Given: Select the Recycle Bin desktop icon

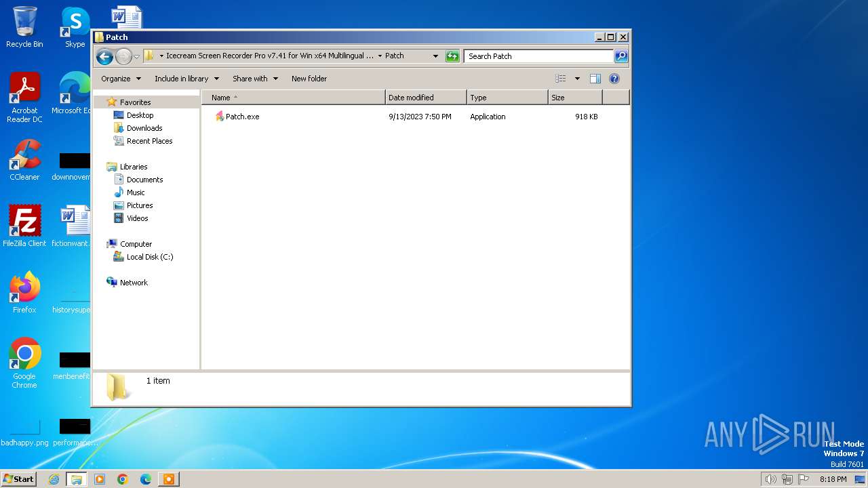Looking at the screenshot, I should 24,27.
